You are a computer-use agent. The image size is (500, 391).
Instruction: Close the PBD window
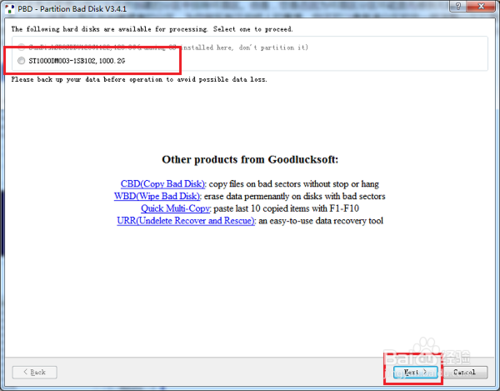[x=481, y=6]
